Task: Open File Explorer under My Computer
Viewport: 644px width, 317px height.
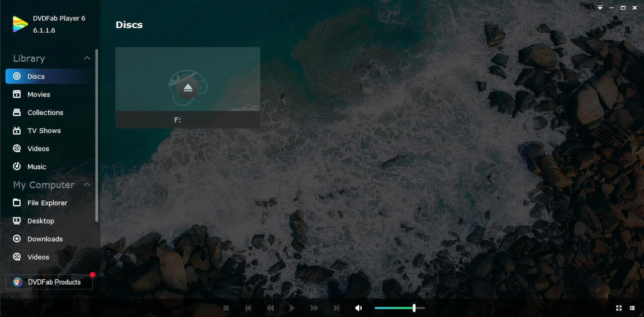Action: pos(49,203)
